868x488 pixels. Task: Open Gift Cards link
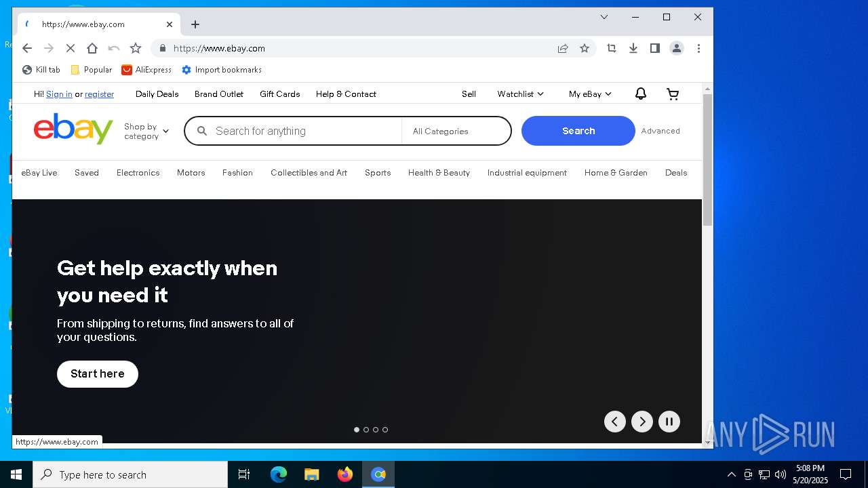[x=279, y=94]
